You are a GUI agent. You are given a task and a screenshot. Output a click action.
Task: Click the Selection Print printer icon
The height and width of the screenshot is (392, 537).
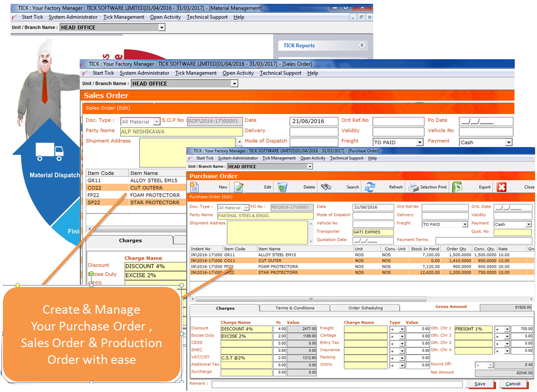click(x=414, y=187)
